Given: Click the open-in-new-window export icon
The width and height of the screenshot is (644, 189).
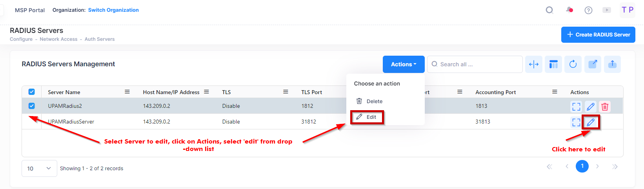Looking at the screenshot, I should pos(593,64).
